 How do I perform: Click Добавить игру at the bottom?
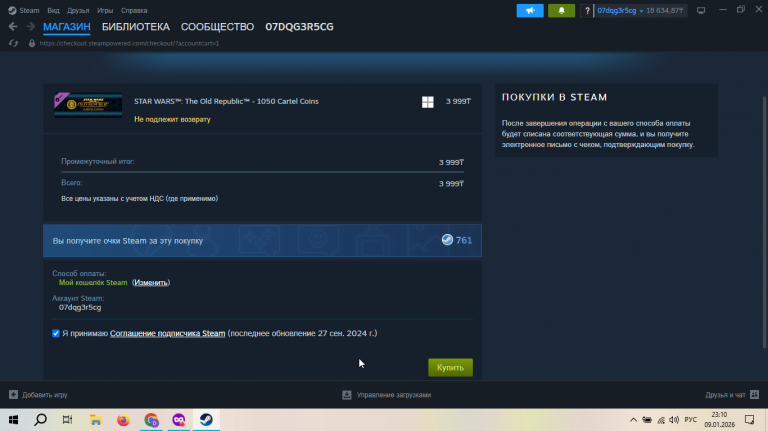pyautogui.click(x=45, y=395)
